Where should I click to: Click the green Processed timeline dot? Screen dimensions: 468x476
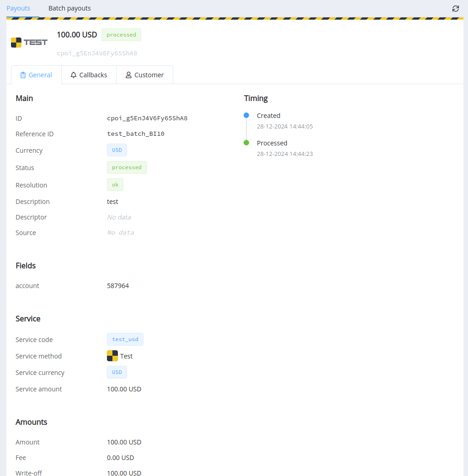(x=246, y=143)
